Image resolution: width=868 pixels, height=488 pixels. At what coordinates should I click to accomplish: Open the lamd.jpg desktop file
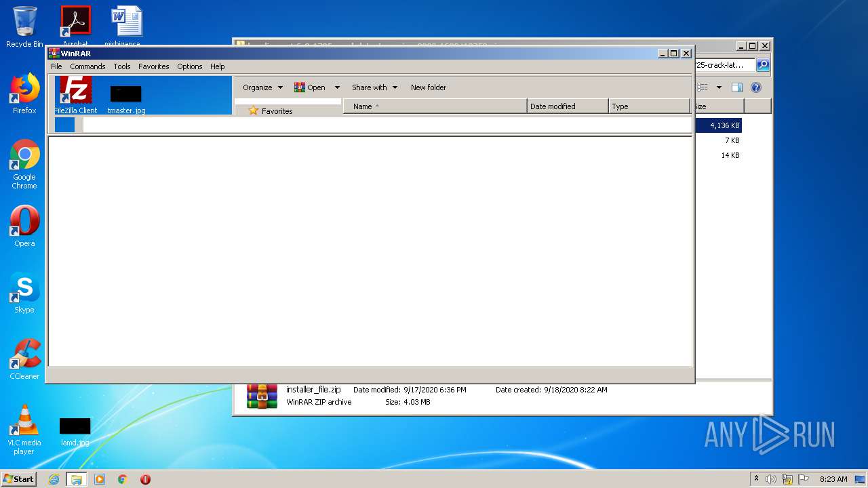point(75,432)
